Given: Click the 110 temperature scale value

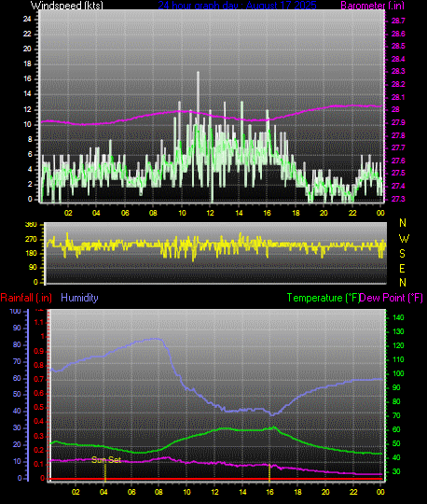Looking at the screenshot, I should click(398, 359).
